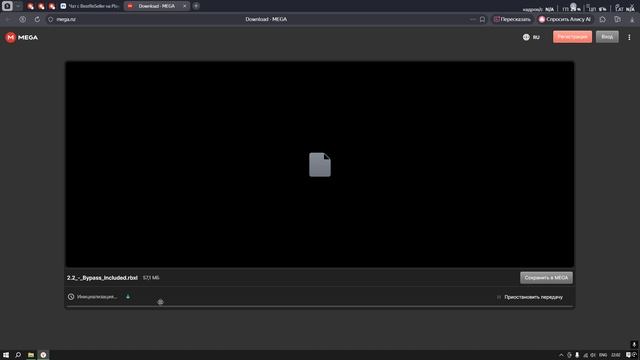Click Приостановить передачу to pause transfer
This screenshot has width=640, height=360.
click(530, 297)
